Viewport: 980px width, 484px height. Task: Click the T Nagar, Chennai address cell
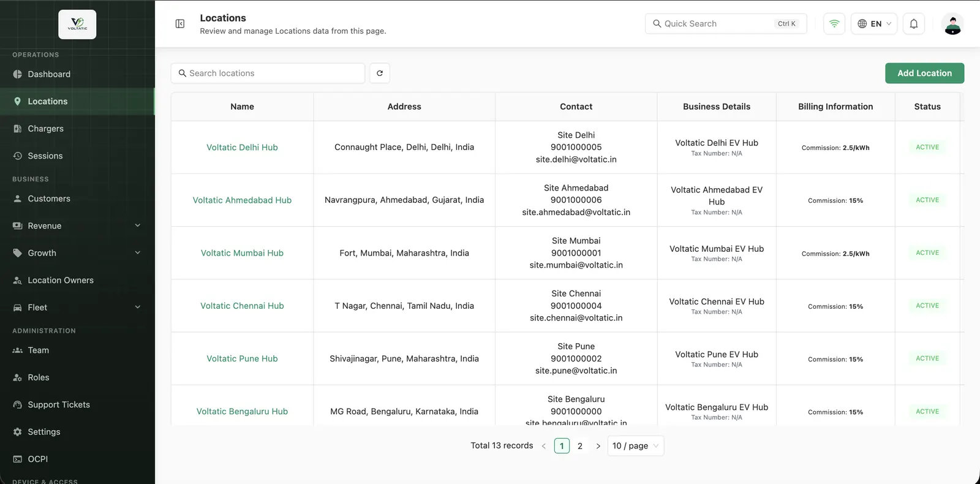point(404,306)
